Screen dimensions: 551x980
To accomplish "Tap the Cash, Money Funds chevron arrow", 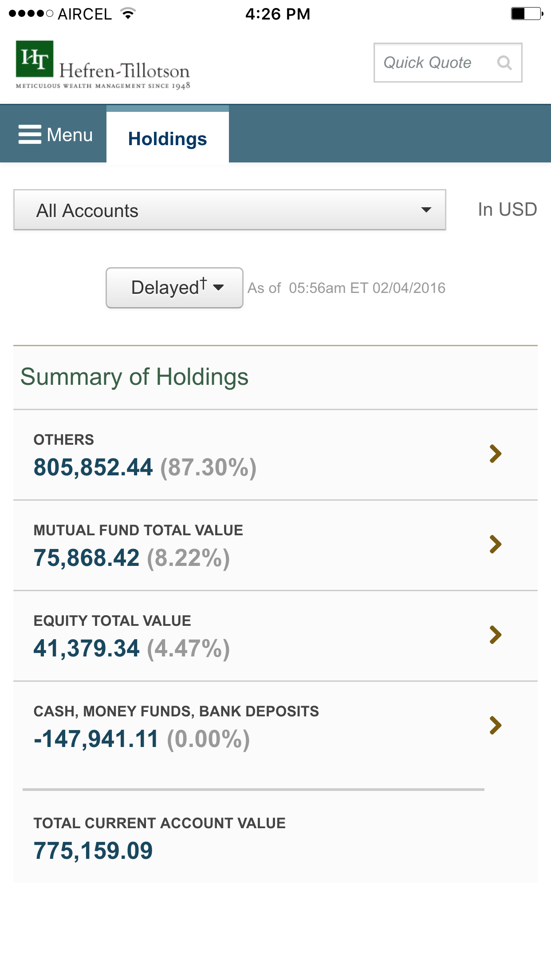I will point(496,725).
